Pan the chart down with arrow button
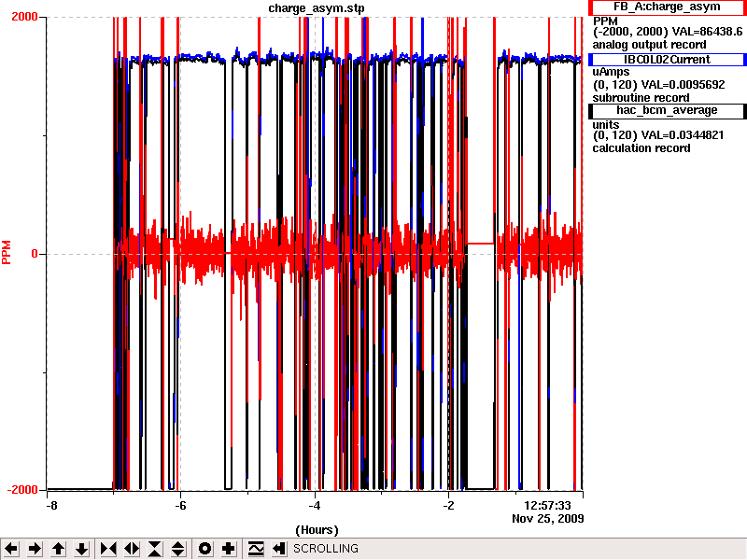 [82, 549]
